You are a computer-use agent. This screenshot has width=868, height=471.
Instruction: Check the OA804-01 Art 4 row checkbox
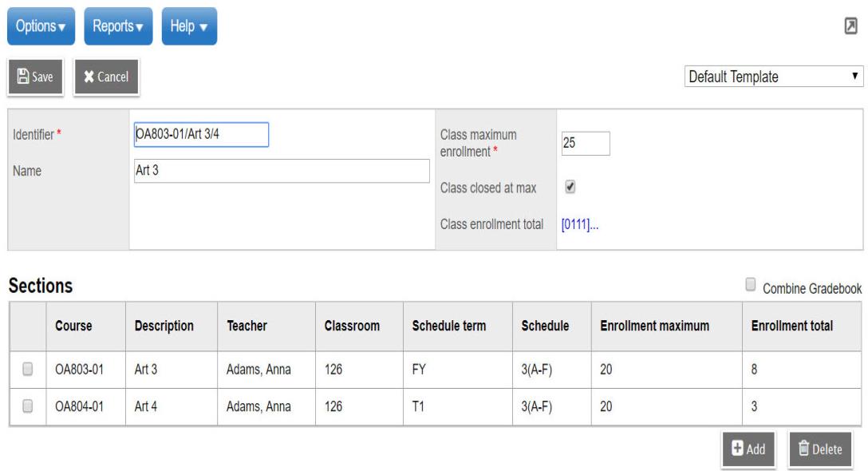pos(28,406)
